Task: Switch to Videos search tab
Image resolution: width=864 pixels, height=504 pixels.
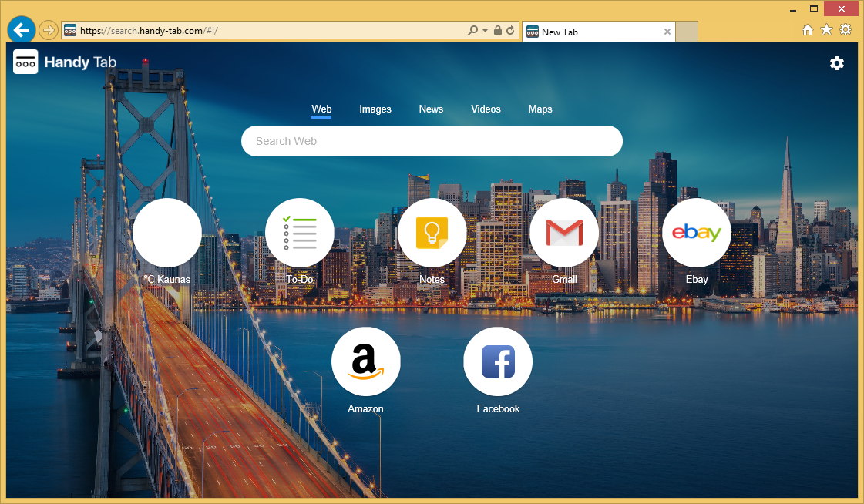Action: 486,109
